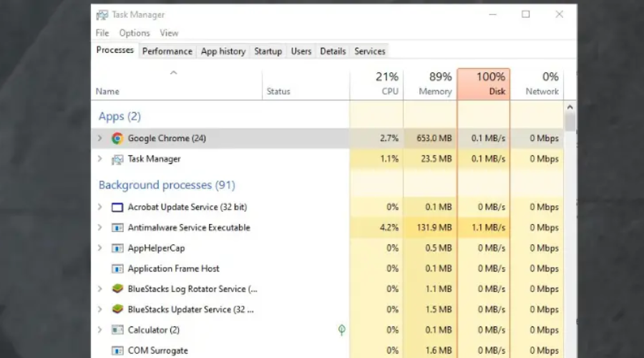Click the Calculator process icon
The height and width of the screenshot is (358, 644).
(x=117, y=330)
